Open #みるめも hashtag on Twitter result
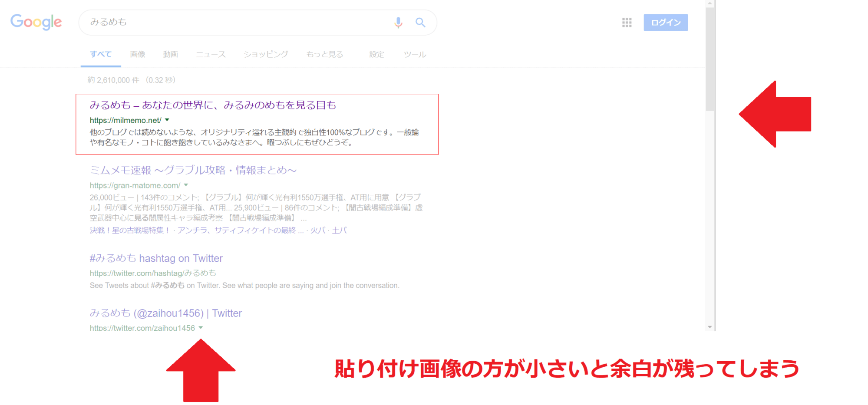868x405 pixels. (x=156, y=258)
